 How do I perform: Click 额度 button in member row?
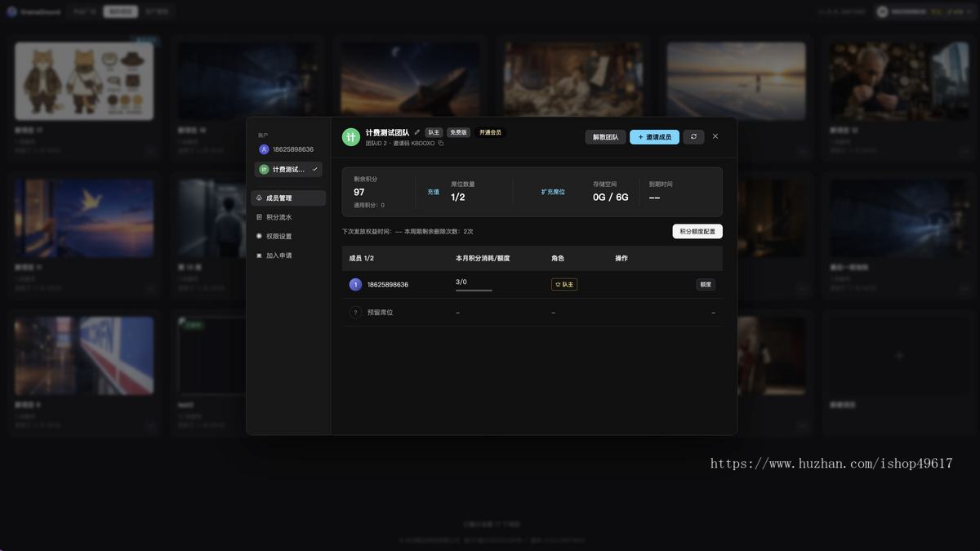pos(706,285)
